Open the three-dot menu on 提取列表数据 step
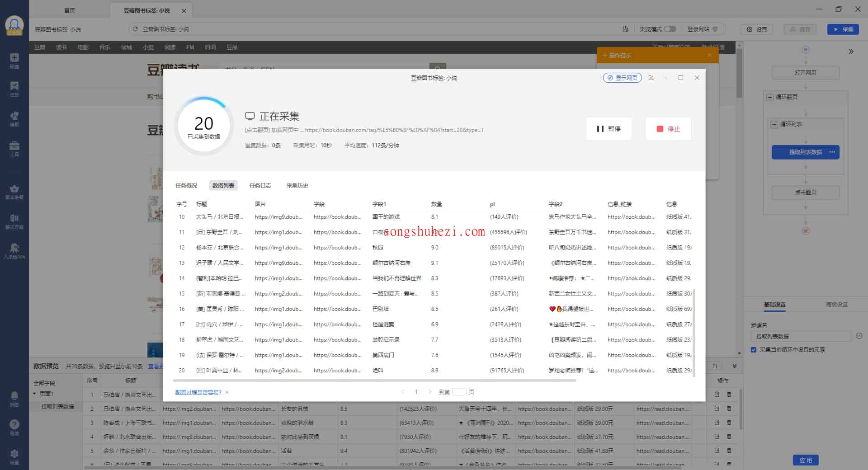The image size is (868, 470). [832, 152]
